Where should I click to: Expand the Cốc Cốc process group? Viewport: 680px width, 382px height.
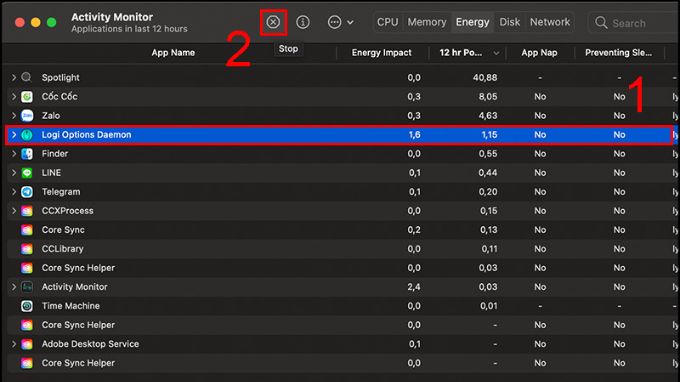pyautogui.click(x=14, y=97)
